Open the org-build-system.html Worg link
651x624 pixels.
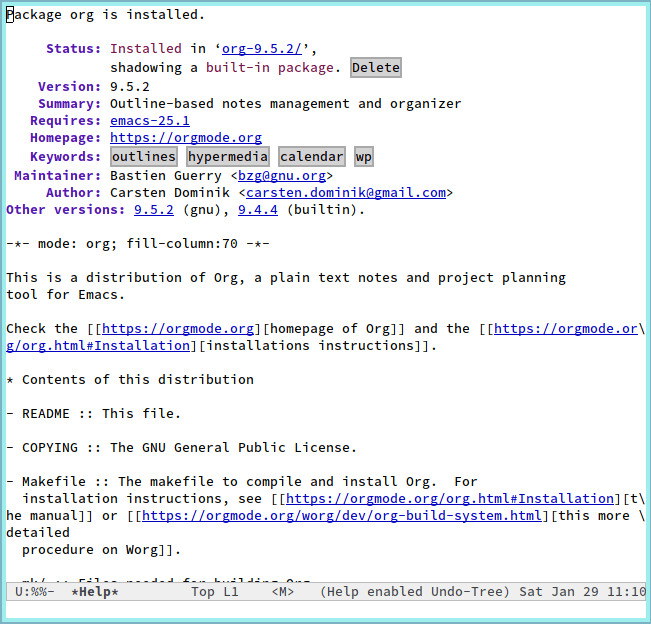(342, 515)
